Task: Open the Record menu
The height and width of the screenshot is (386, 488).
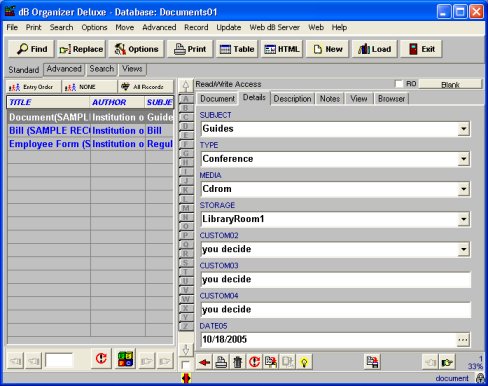Action: coord(196,27)
